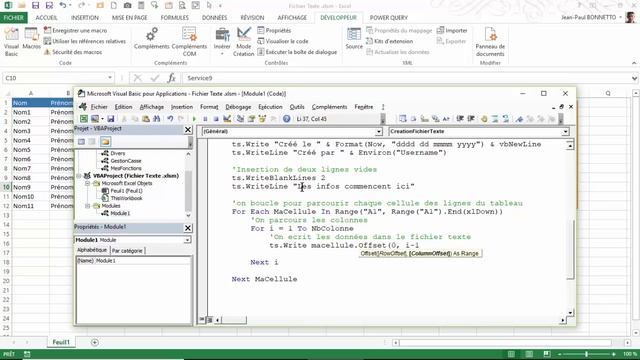Click the Undo icon in Excel toolbar
This screenshot has height=360, width=640.
pos(62,5)
